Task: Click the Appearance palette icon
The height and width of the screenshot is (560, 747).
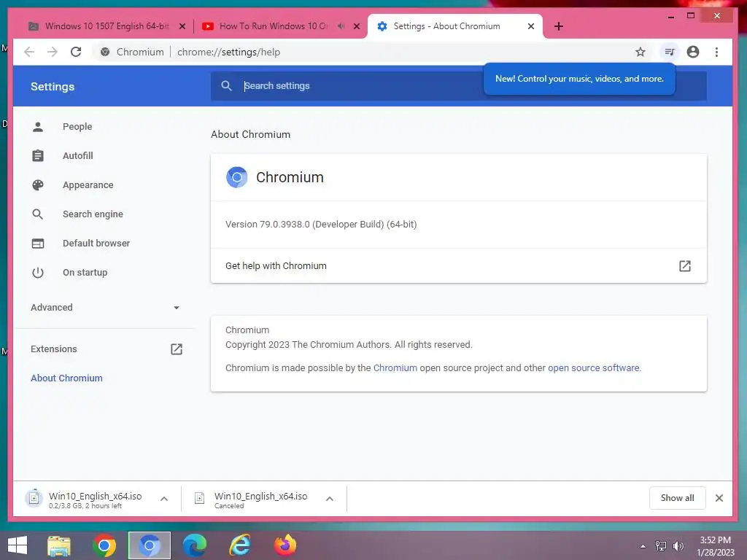Action: click(x=38, y=185)
